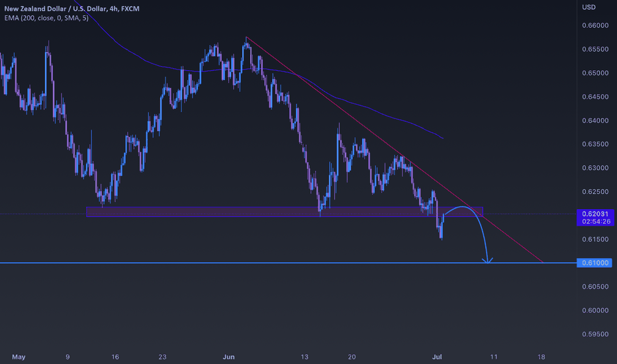Click the 0.66000 price axis label
This screenshot has height=364, width=617.
click(x=595, y=26)
